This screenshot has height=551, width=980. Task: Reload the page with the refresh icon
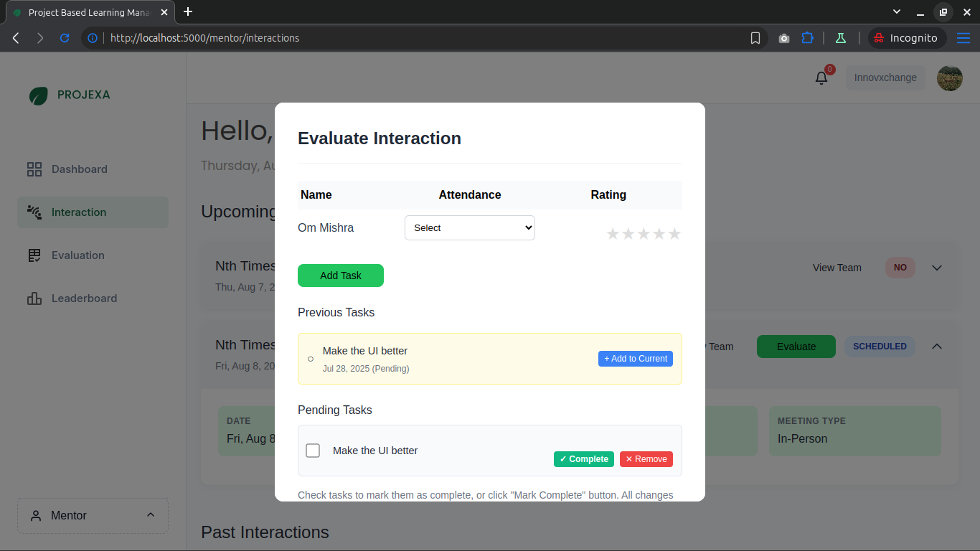64,38
